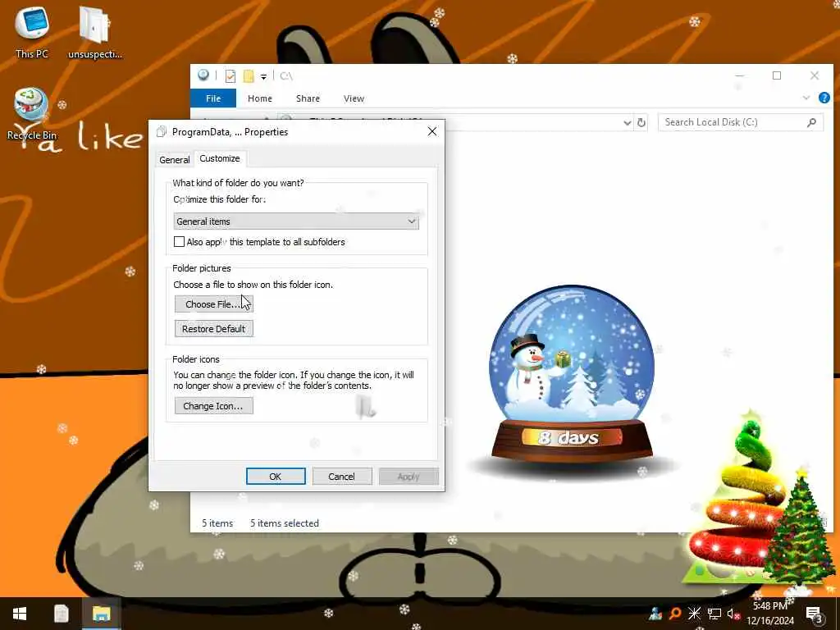Switch to the View ribbon tab
This screenshot has height=630, width=840.
(x=354, y=98)
